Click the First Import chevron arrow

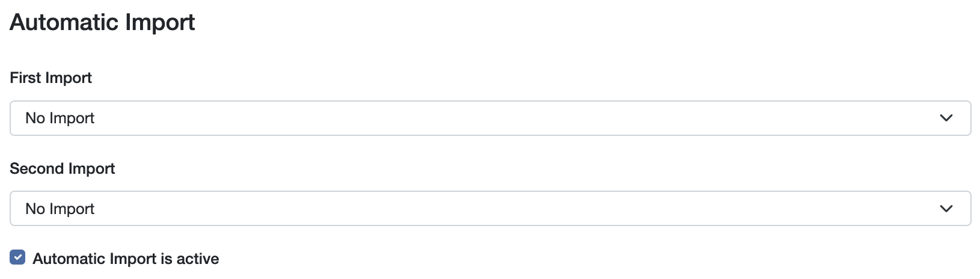tap(946, 118)
